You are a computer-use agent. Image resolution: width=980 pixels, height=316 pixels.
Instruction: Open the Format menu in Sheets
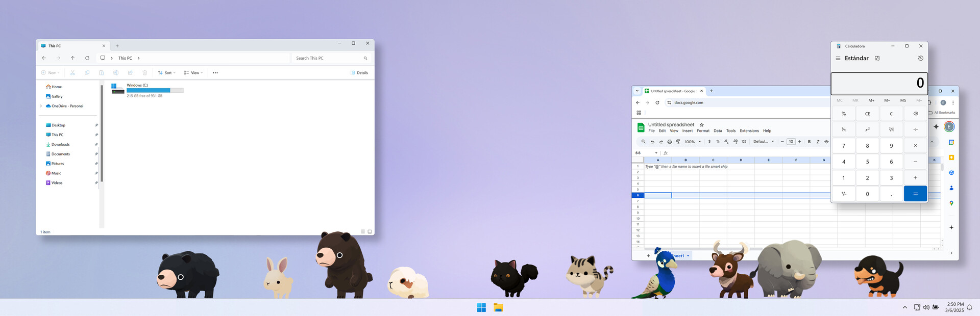point(703,131)
